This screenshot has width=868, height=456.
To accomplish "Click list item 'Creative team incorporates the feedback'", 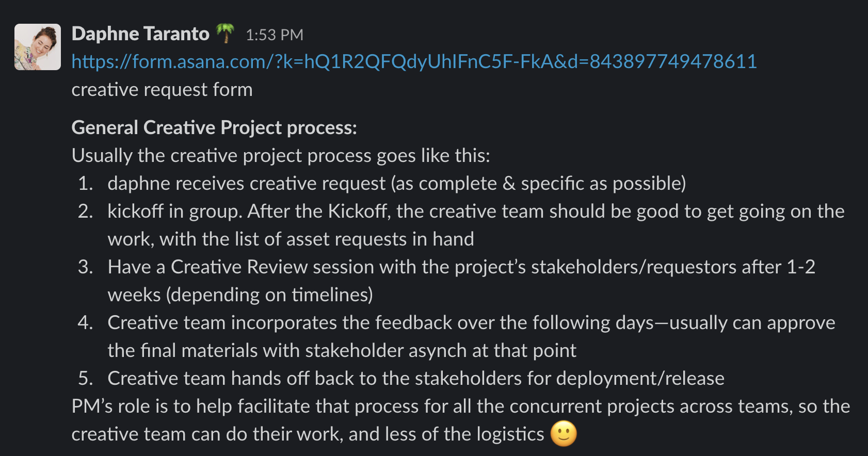I will (471, 323).
